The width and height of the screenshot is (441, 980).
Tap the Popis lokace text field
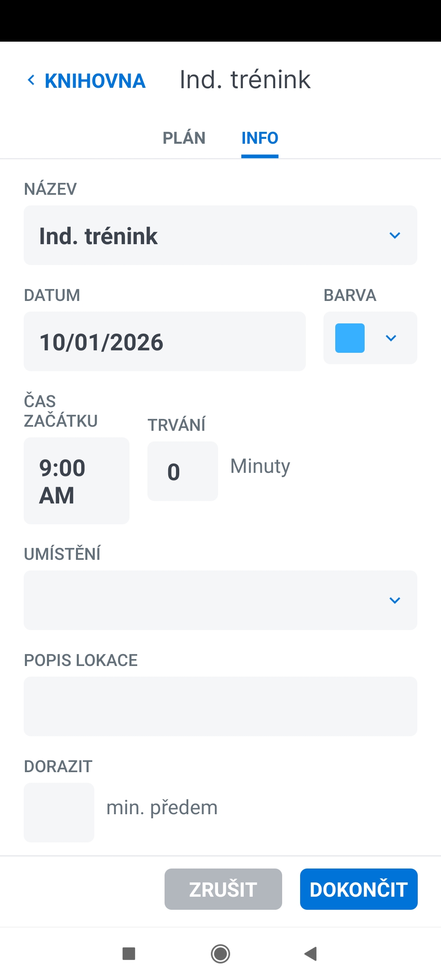220,706
